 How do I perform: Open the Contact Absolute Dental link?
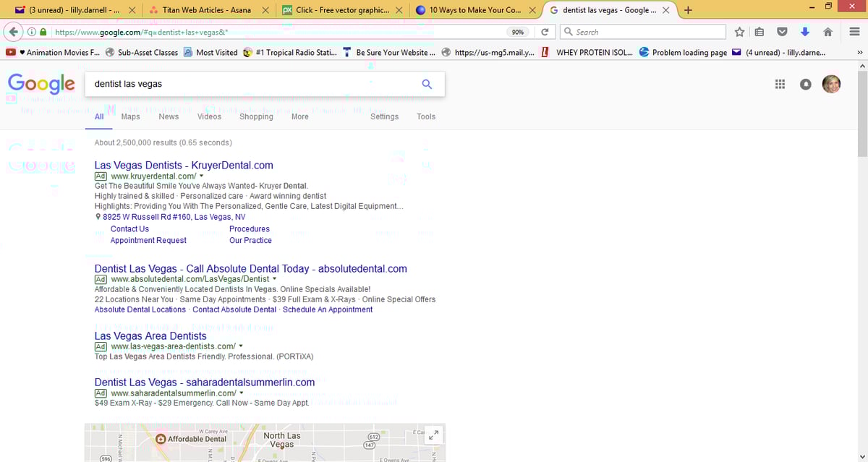coord(234,309)
